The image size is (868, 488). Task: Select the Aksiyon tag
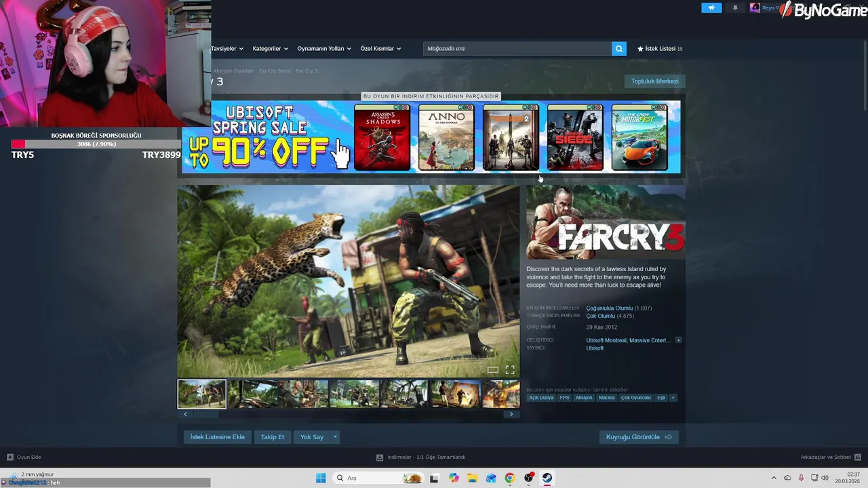tap(584, 398)
